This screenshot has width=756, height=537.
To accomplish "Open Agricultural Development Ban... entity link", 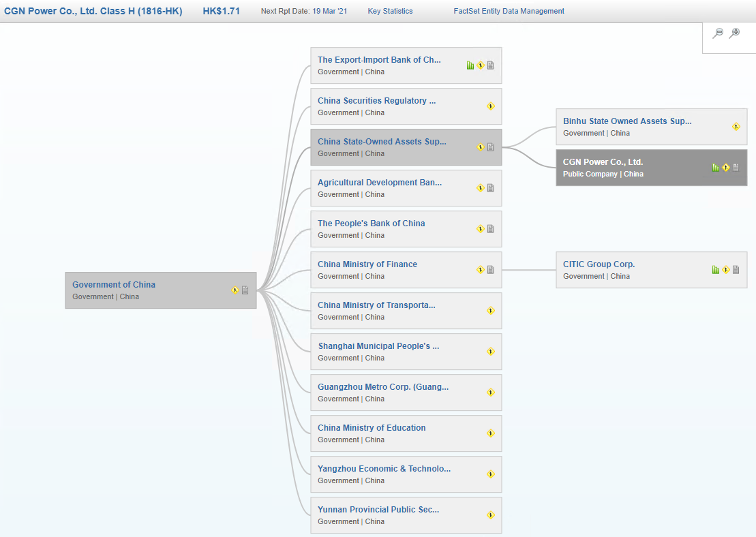I will (x=380, y=183).
